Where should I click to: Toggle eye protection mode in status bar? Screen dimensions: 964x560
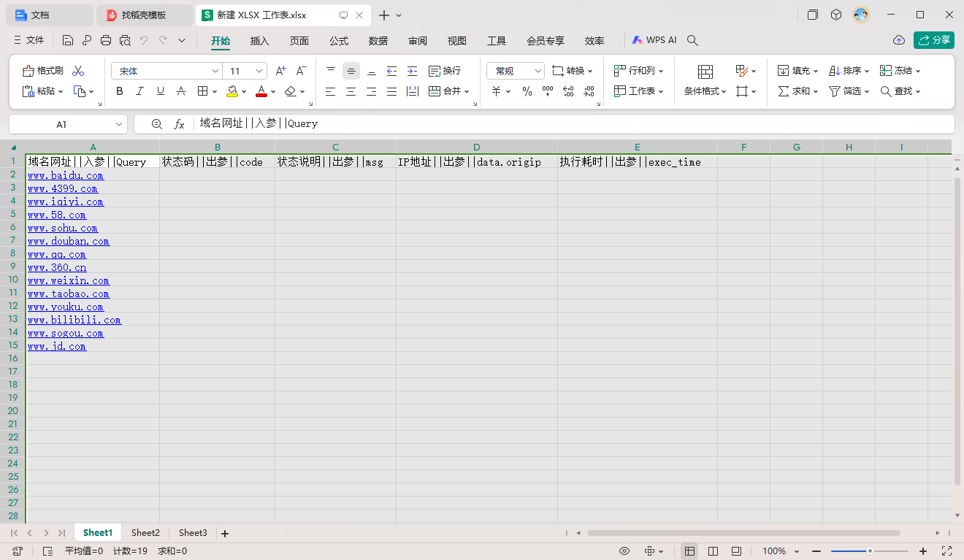624,551
